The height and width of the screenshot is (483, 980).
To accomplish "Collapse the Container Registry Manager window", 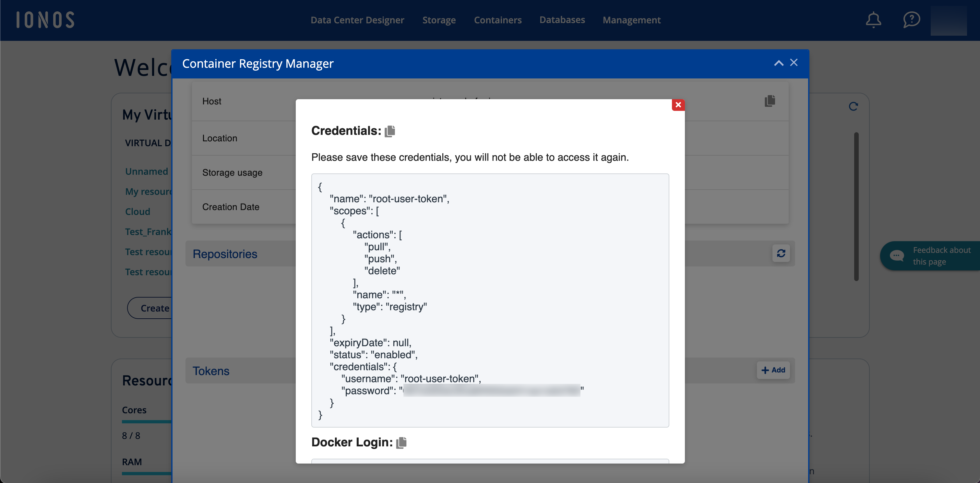I will pyautogui.click(x=778, y=63).
